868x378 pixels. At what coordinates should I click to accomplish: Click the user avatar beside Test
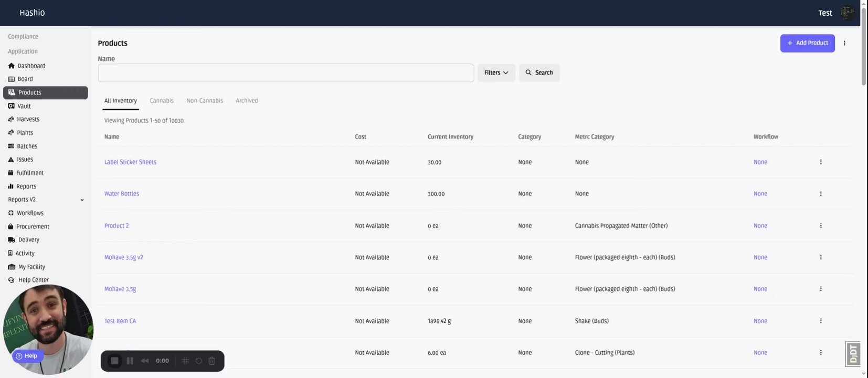coord(848,13)
